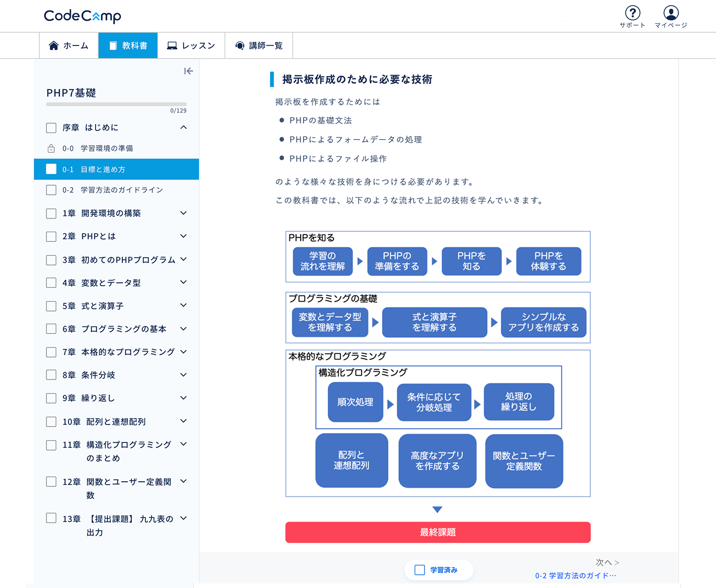Open 0-0 学習環境の準備 lesson
716x588 pixels.
coord(98,149)
